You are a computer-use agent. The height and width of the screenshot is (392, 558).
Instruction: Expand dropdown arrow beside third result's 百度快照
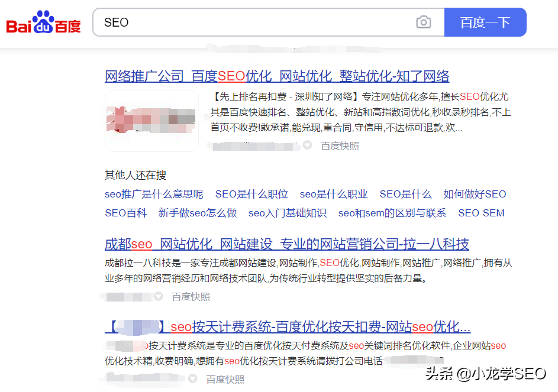[x=192, y=378]
